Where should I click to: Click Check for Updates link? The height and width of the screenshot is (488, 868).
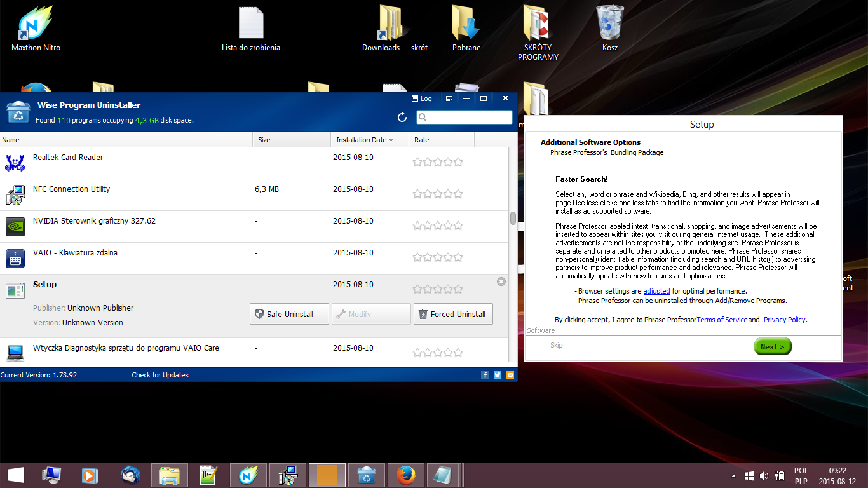[160, 375]
